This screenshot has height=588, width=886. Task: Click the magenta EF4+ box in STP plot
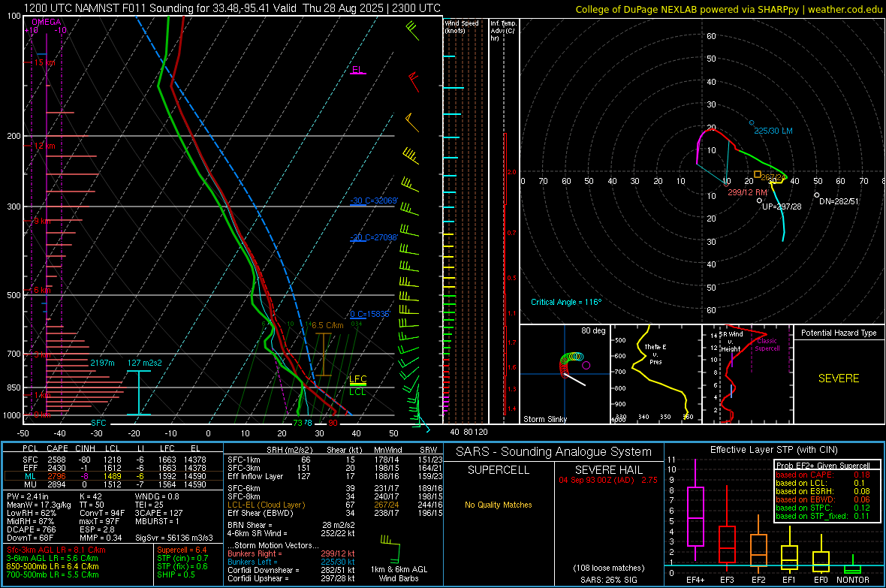pyautogui.click(x=695, y=516)
